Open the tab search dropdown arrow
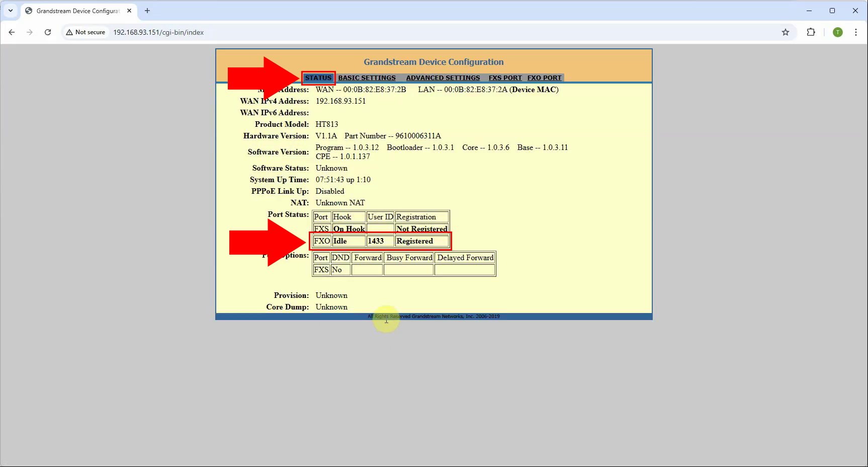Screen dimensions: 868x467 coord(11,11)
